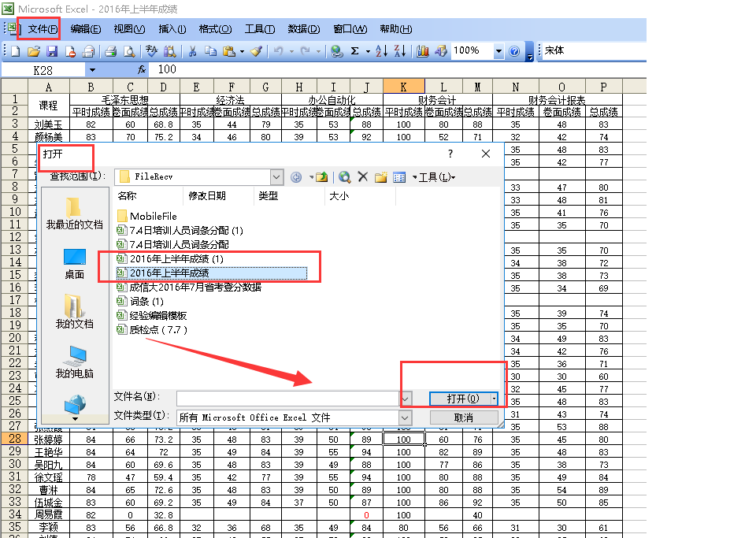Viewport: 756px width, 538px height.
Task: Click the Paste clipboard icon
Action: tap(229, 51)
